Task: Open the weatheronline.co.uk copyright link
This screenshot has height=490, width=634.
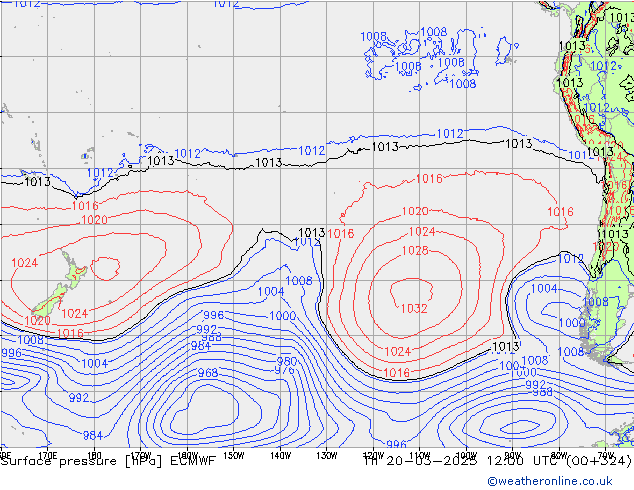Action: coord(550,481)
